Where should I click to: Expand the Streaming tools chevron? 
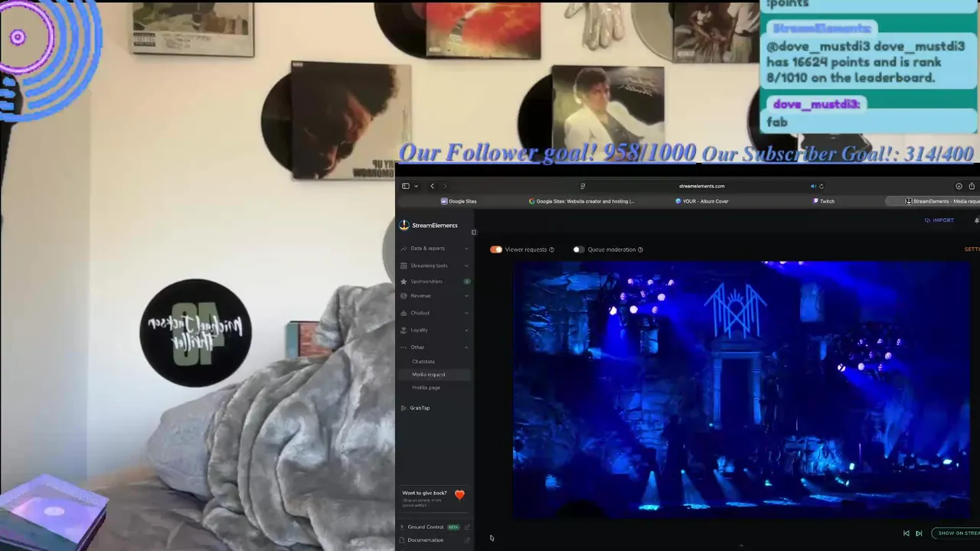point(466,266)
